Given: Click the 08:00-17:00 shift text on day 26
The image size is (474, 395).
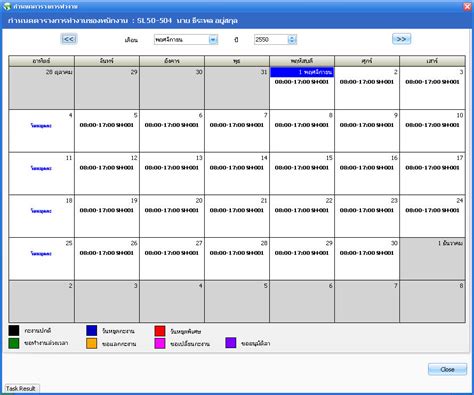Looking at the screenshot, I should pyautogui.click(x=107, y=253).
